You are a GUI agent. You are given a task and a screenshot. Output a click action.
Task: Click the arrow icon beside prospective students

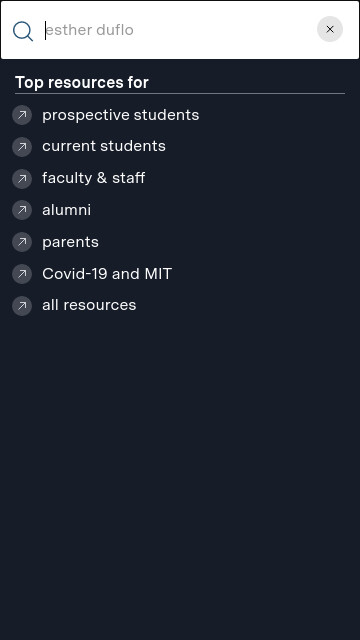(22, 115)
